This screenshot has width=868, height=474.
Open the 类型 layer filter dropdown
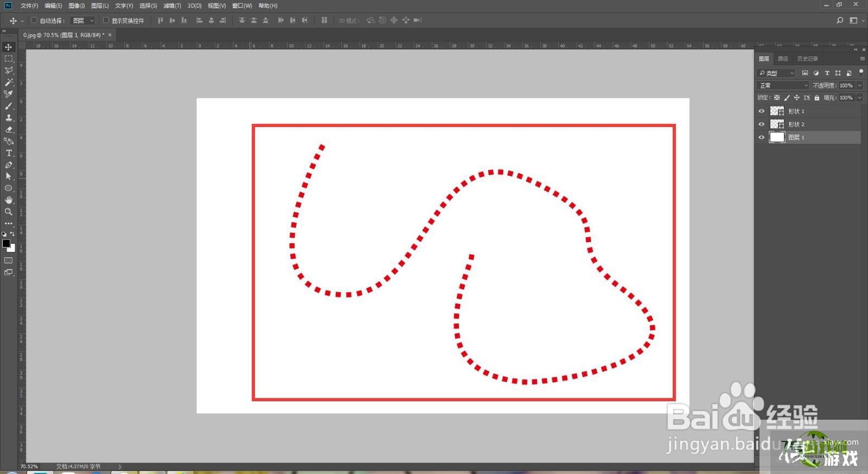[776, 73]
